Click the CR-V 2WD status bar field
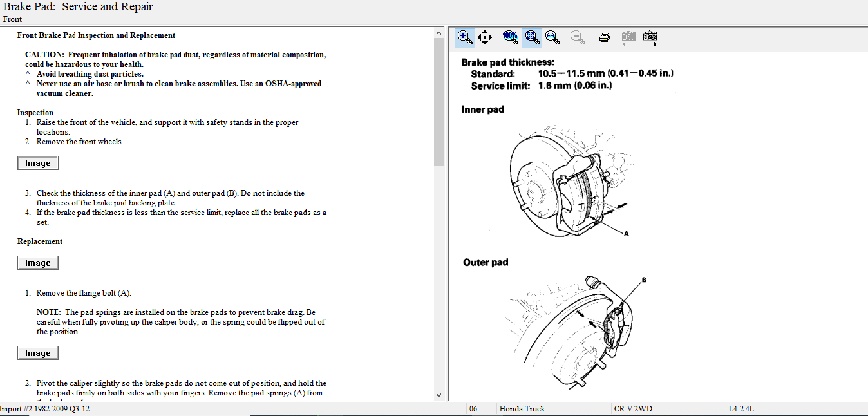 (634, 409)
